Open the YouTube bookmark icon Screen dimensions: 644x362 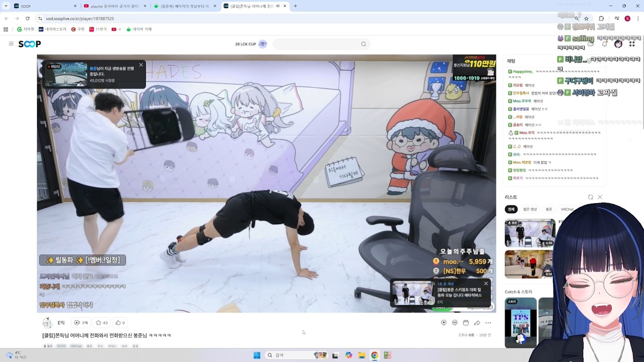coord(114,29)
